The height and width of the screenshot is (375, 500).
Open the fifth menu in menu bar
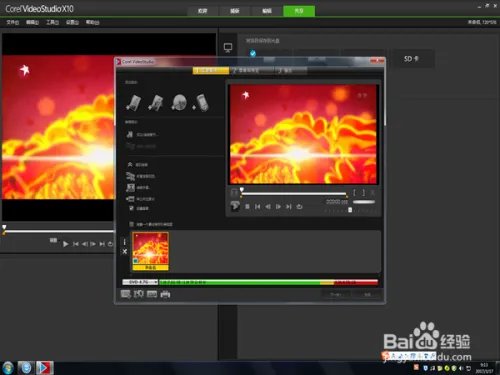[x=93, y=22]
